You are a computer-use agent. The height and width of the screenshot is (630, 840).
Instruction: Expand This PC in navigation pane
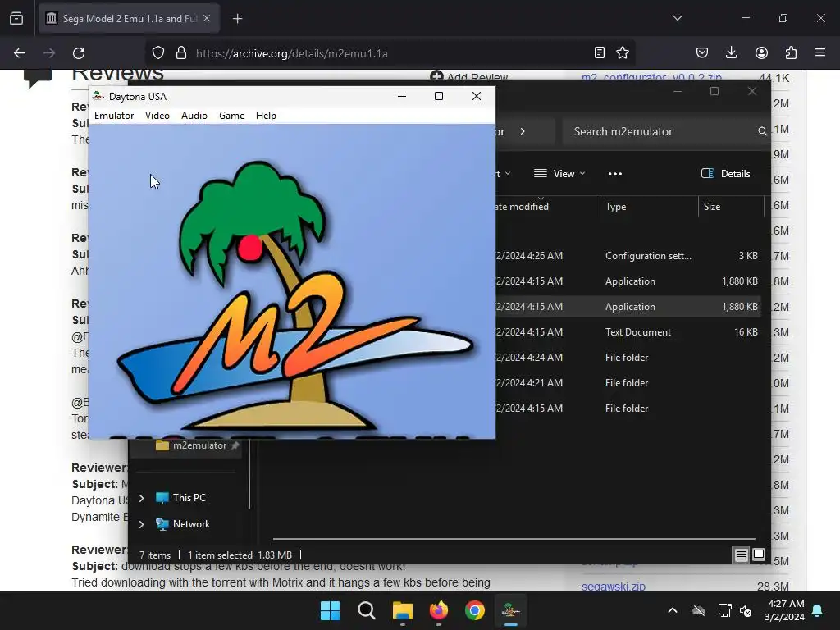[x=141, y=498]
